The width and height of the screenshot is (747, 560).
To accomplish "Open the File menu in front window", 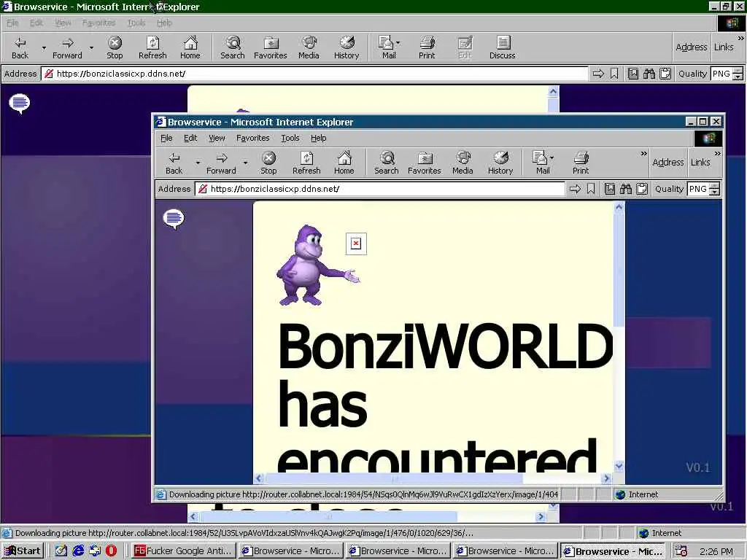I will [x=166, y=138].
